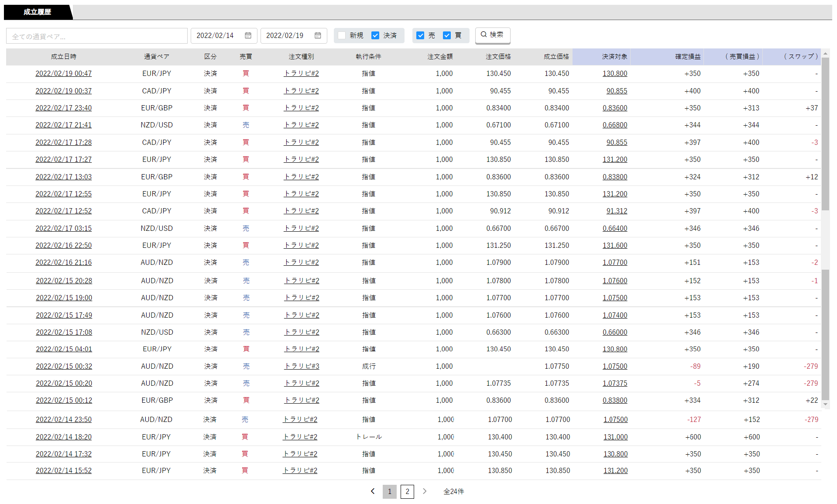Open settlement target 130.800 in top row
This screenshot has height=504, width=837.
tap(615, 73)
